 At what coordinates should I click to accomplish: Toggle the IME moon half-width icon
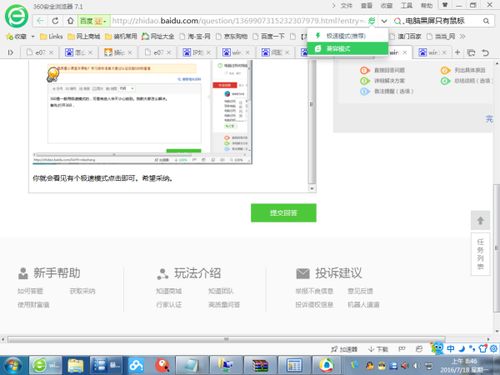461,349
